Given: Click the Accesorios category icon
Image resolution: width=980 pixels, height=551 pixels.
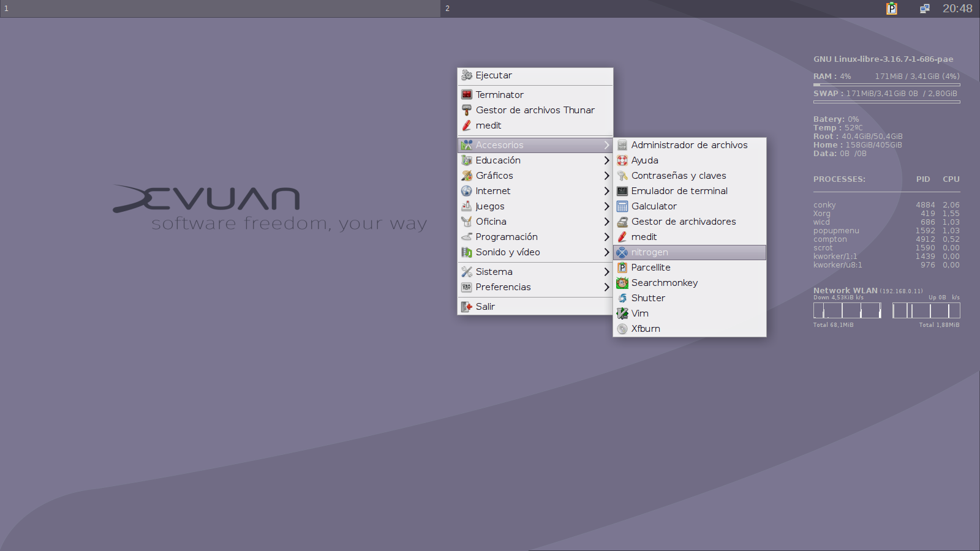Looking at the screenshot, I should [x=467, y=145].
